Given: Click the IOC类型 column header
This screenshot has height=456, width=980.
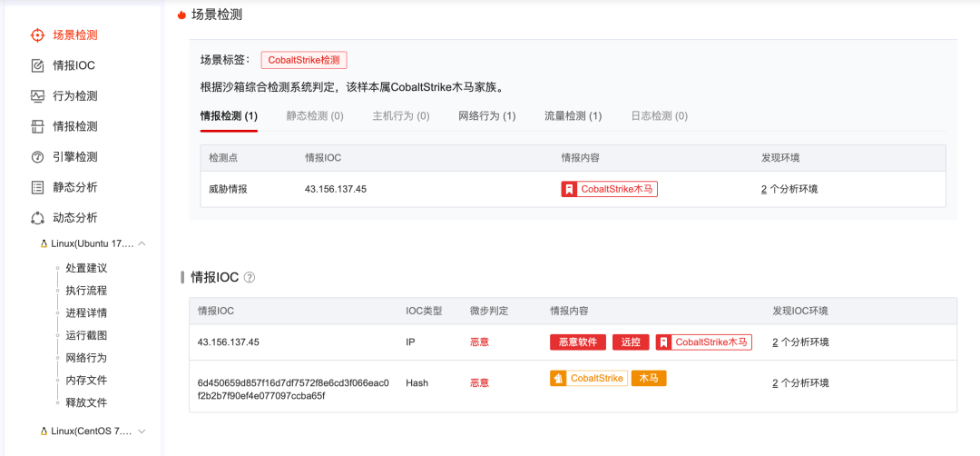Looking at the screenshot, I should [x=424, y=311].
